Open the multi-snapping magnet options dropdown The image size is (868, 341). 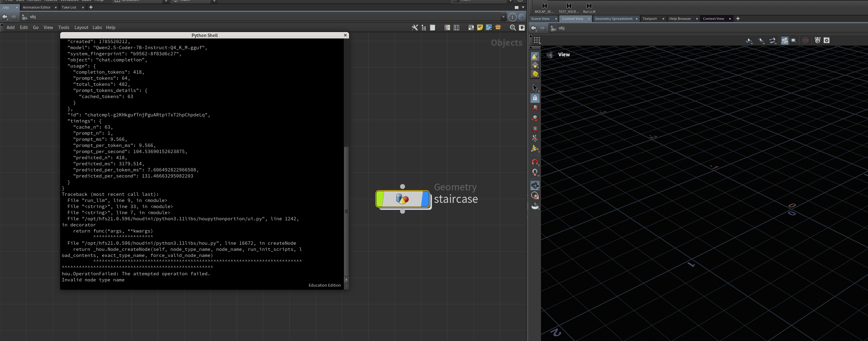tap(535, 172)
